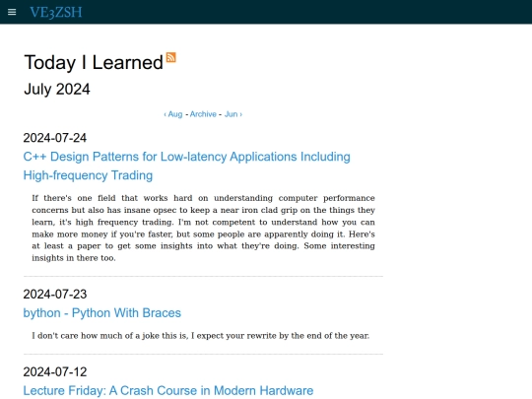Navigate to the Jun month link
This screenshot has width=532, height=399.
coord(231,114)
